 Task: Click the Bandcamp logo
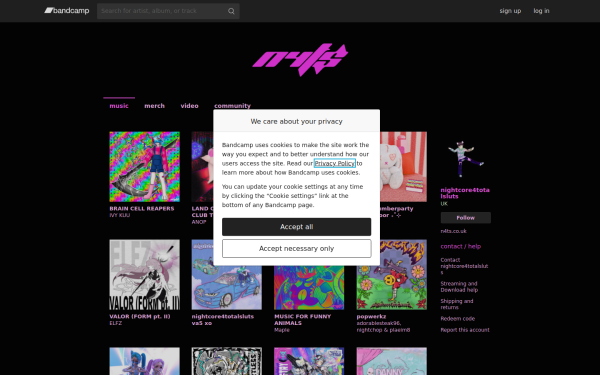pyautogui.click(x=67, y=11)
